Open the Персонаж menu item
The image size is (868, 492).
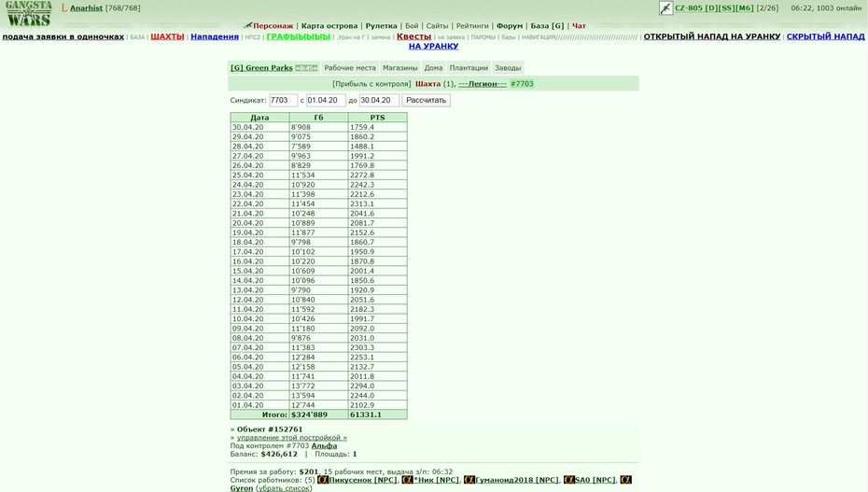(273, 26)
